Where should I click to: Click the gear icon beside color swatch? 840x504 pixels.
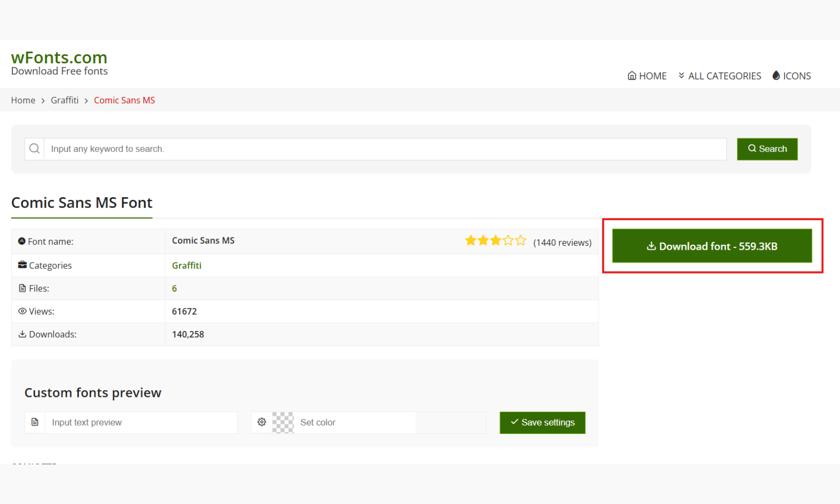[x=262, y=422]
